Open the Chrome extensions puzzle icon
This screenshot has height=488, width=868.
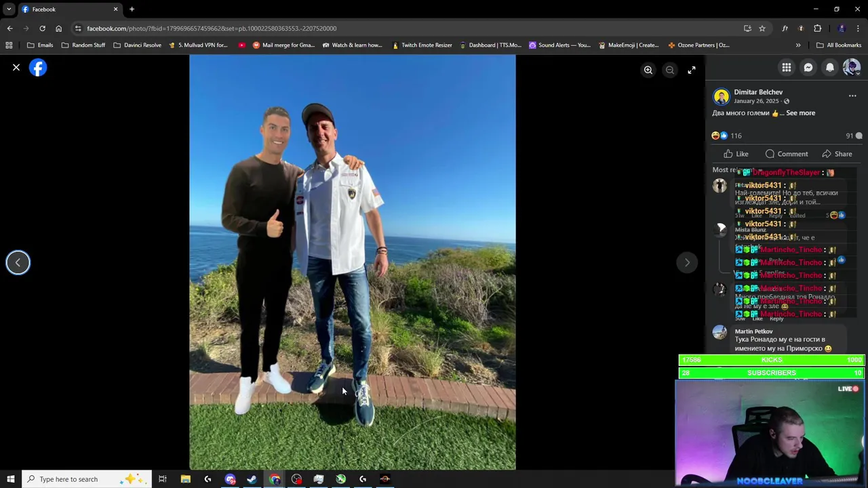tap(817, 28)
